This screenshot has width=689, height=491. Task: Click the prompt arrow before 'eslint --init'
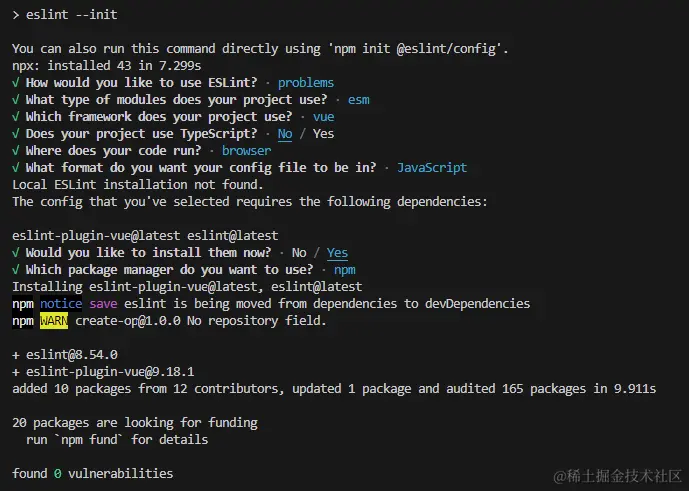coord(16,15)
